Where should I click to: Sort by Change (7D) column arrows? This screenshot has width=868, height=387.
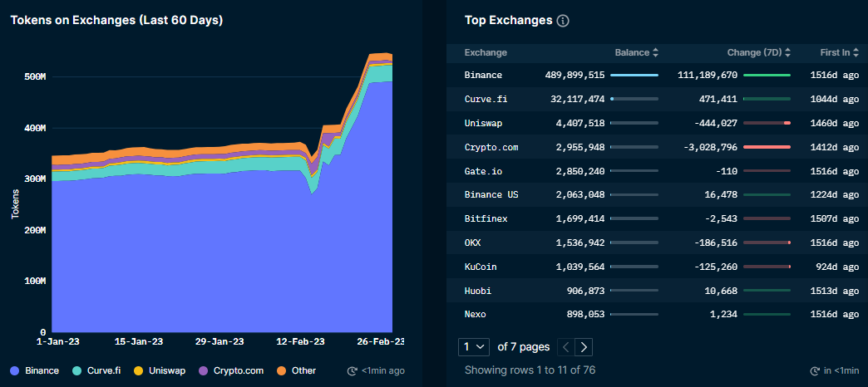click(x=787, y=53)
